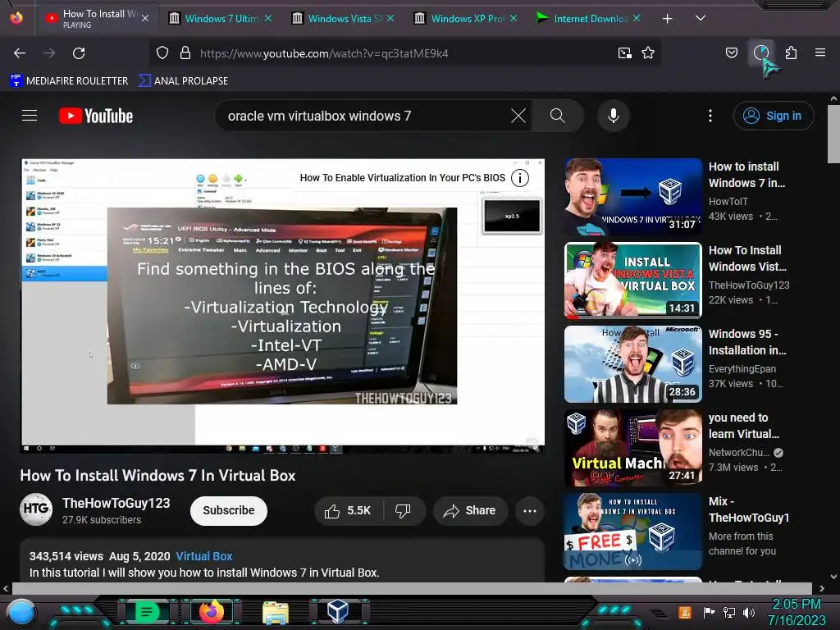
Task: Click the vertical page scrollbar thumb
Action: coord(833,134)
